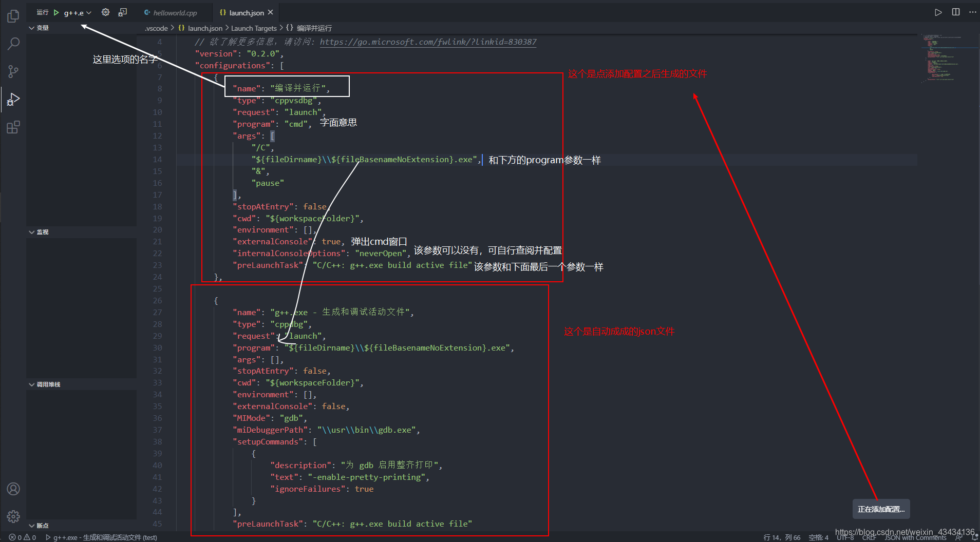Open the Run and Debug view
Image resolution: width=980 pixels, height=542 pixels.
pos(13,99)
